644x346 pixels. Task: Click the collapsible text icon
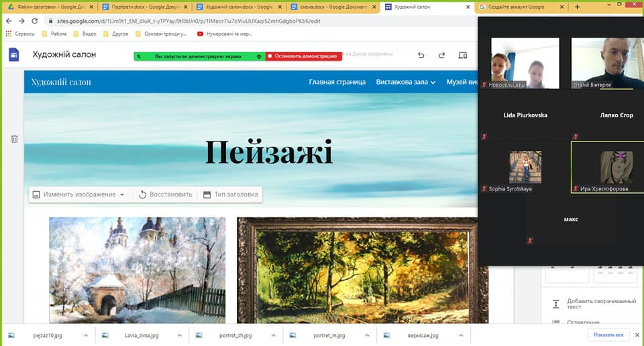click(x=555, y=304)
